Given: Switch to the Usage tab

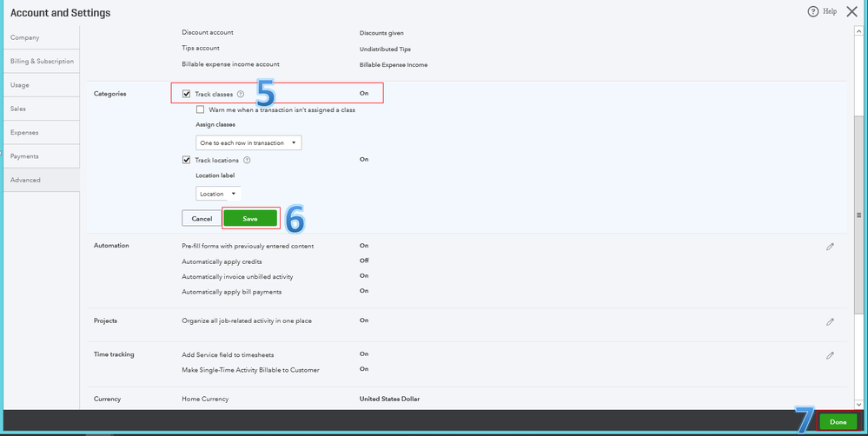Looking at the screenshot, I should click(42, 85).
